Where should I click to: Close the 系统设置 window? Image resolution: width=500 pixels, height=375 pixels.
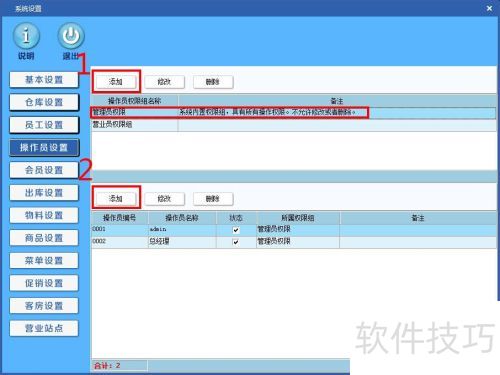tap(489, 8)
